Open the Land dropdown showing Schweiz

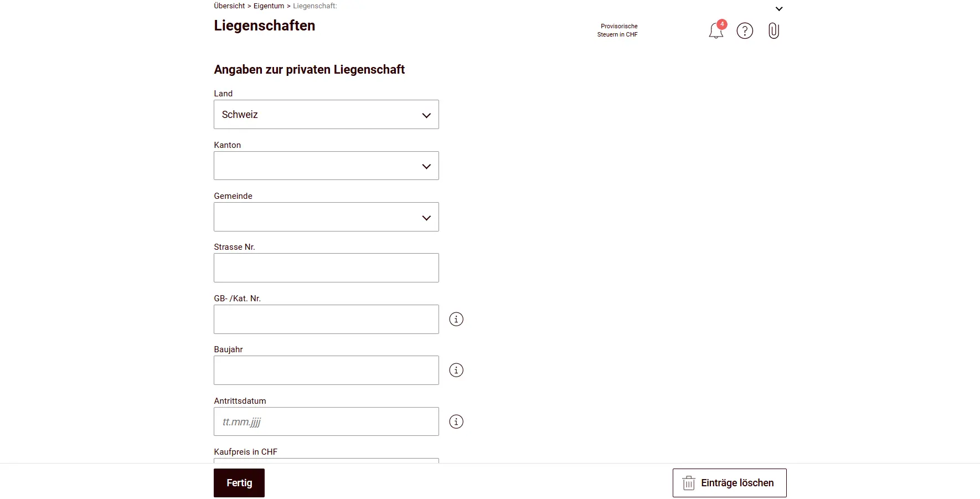tap(326, 114)
